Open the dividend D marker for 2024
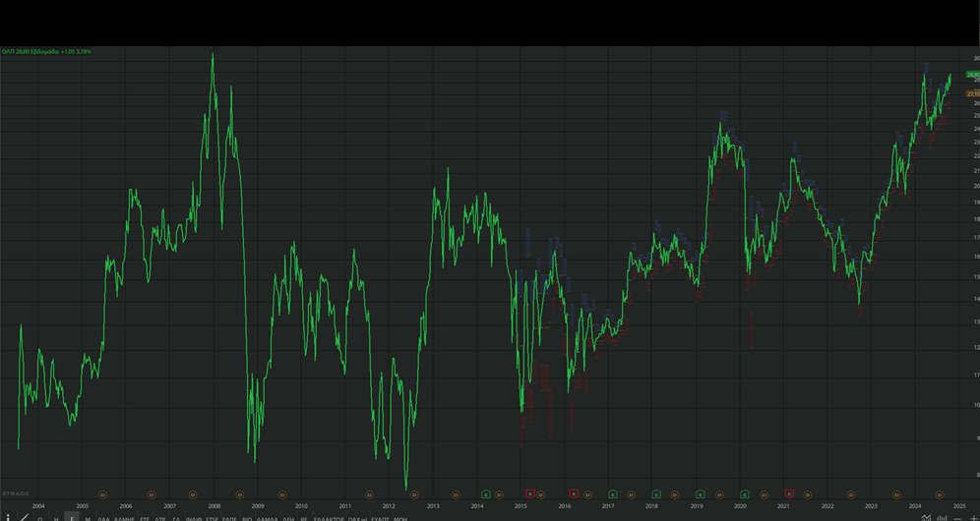The image size is (980, 521). coord(940,494)
